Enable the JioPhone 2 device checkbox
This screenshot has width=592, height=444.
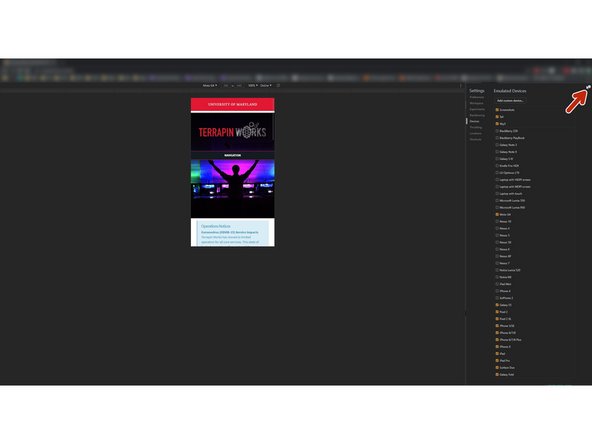(497, 298)
